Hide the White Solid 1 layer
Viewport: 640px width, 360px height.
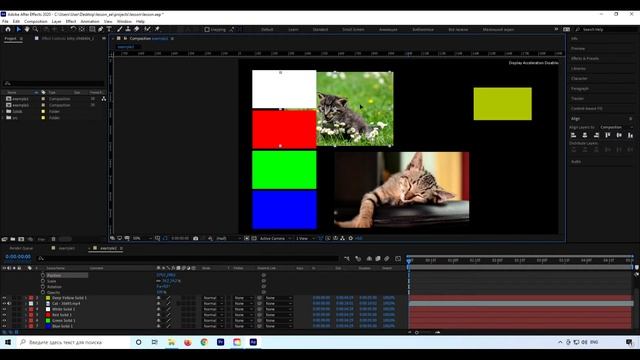pos(4,309)
